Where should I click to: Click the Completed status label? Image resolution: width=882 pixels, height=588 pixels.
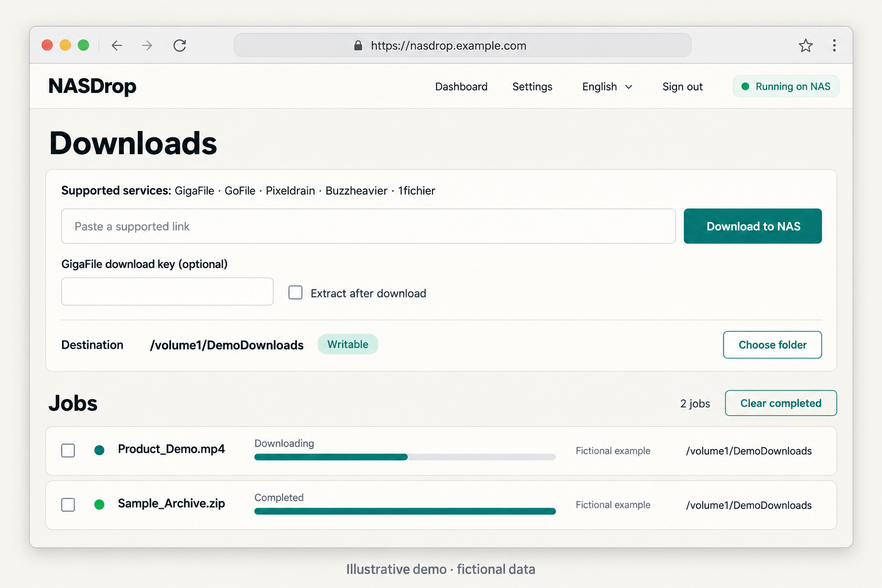click(x=279, y=497)
